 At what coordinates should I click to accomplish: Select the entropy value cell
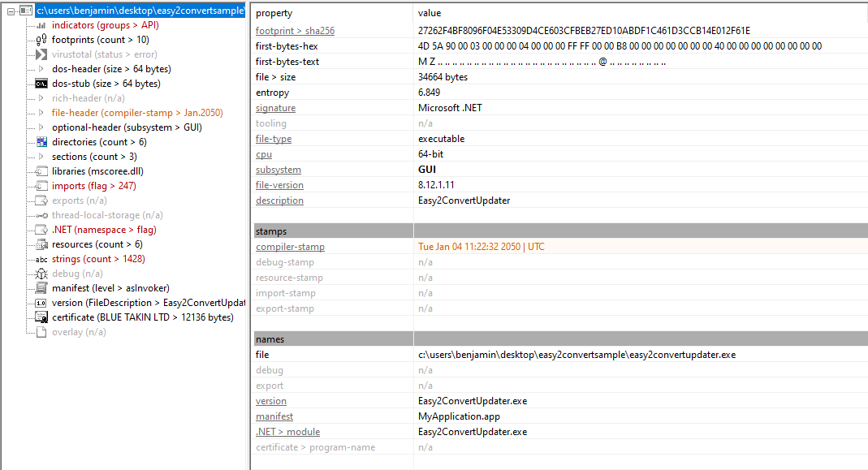pyautogui.click(x=428, y=92)
